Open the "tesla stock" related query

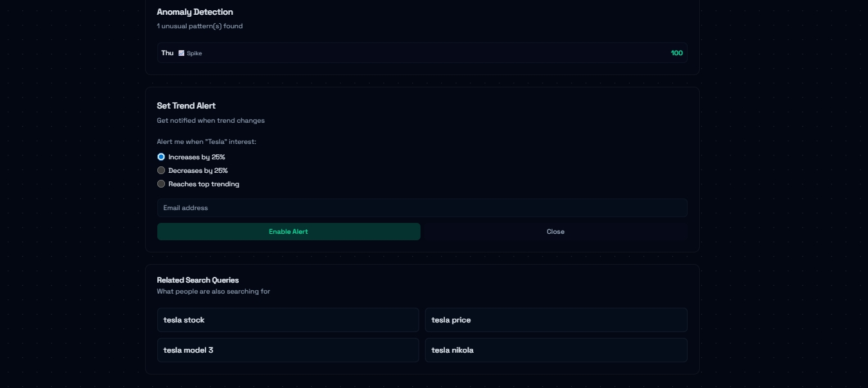pos(288,320)
